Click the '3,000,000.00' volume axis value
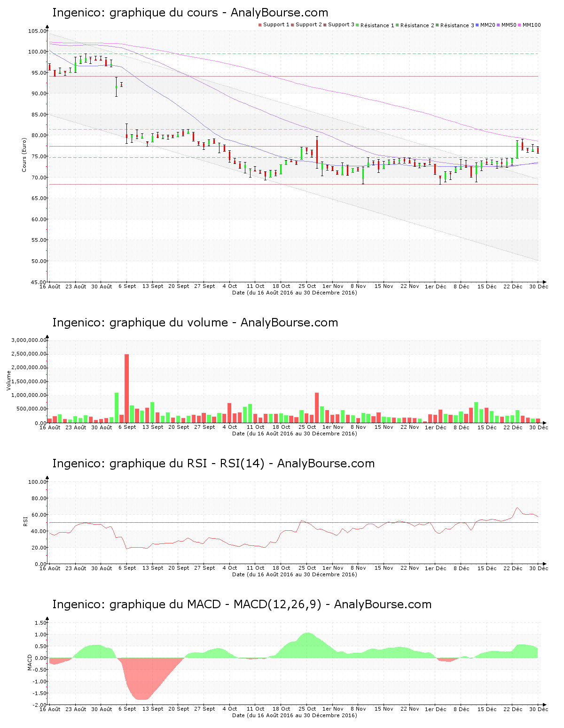The width and height of the screenshot is (564, 728). [29, 340]
